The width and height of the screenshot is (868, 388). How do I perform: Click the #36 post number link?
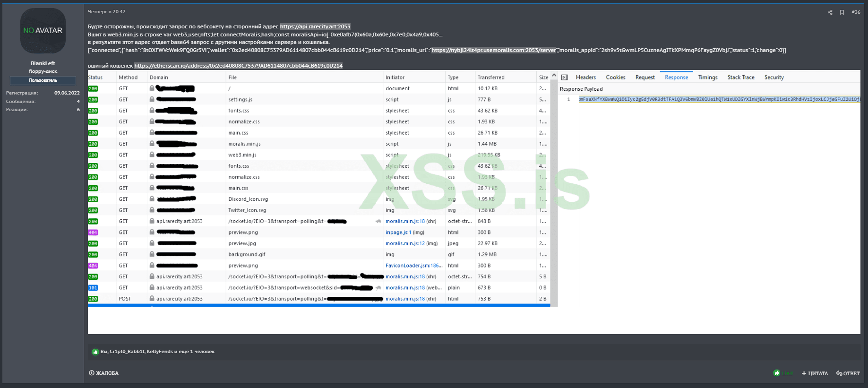click(856, 12)
